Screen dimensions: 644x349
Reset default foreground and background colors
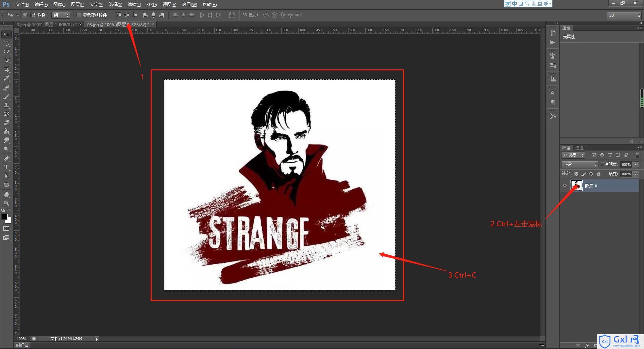coord(3,210)
